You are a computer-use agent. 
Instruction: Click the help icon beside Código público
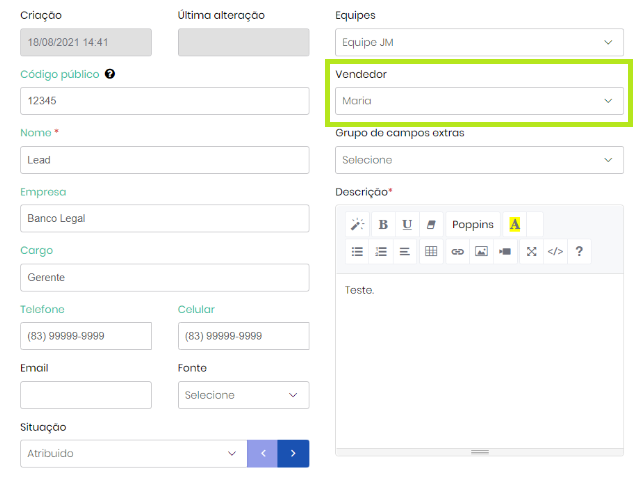110,74
